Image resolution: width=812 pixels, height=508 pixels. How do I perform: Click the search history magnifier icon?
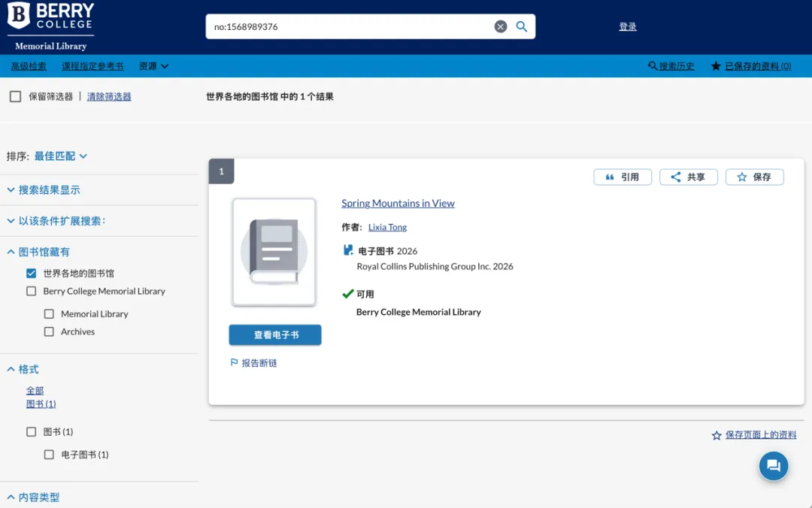653,66
